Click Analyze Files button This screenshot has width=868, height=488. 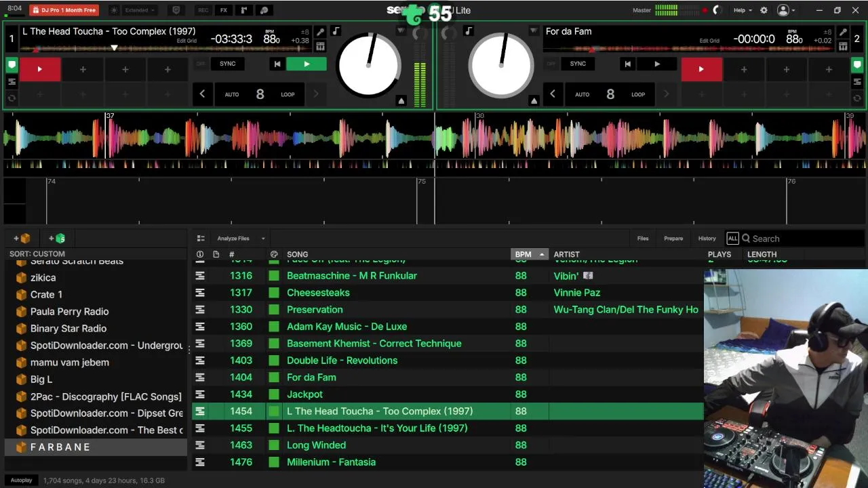(233, 239)
